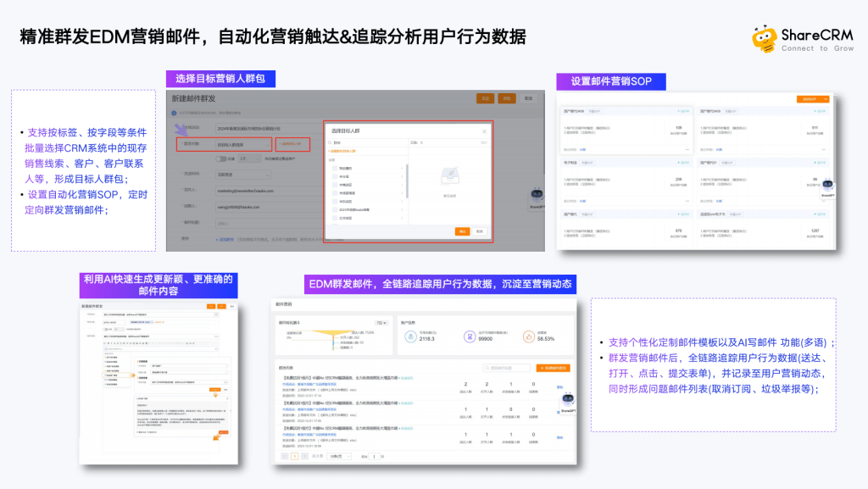
Task: Click the orange new mass email button
Action: (x=553, y=368)
